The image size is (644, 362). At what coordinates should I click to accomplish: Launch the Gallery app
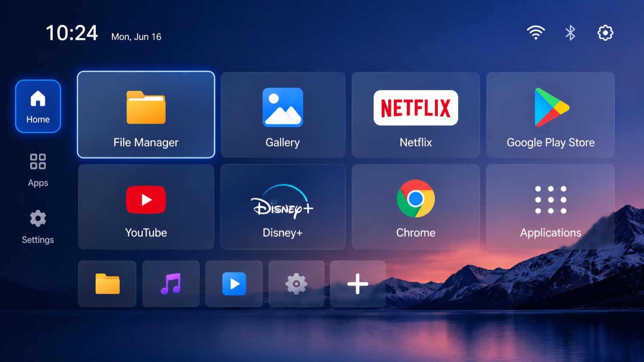coord(283,115)
